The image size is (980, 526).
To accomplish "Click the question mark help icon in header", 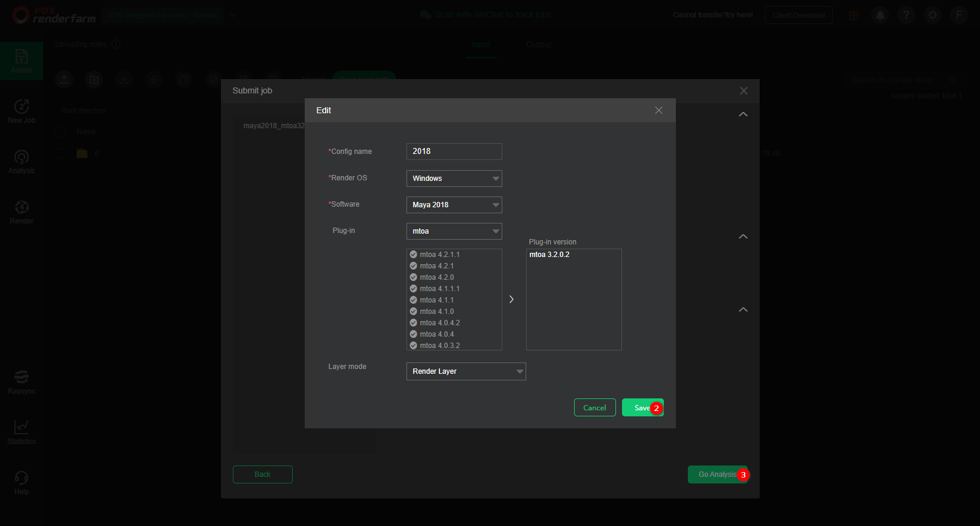I will (906, 15).
